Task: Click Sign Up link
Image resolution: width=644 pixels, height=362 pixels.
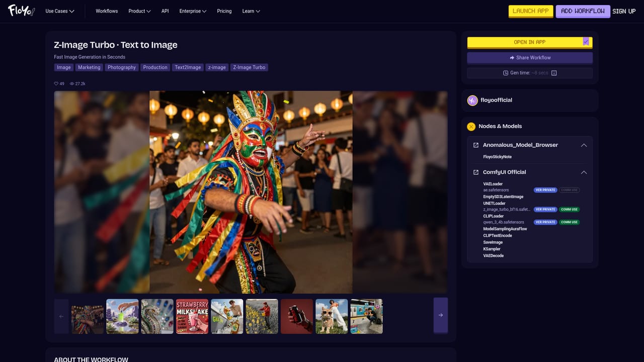Action: pyautogui.click(x=624, y=11)
